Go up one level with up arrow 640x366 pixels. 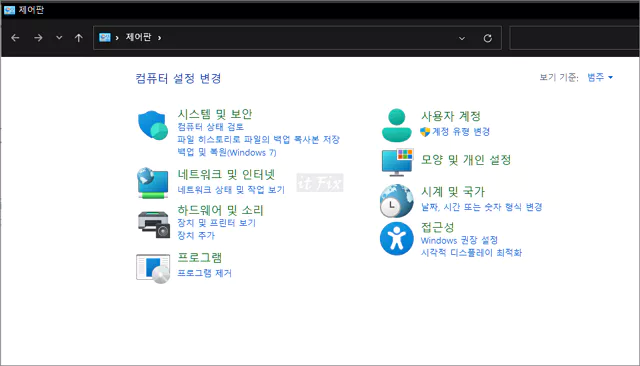click(x=79, y=38)
